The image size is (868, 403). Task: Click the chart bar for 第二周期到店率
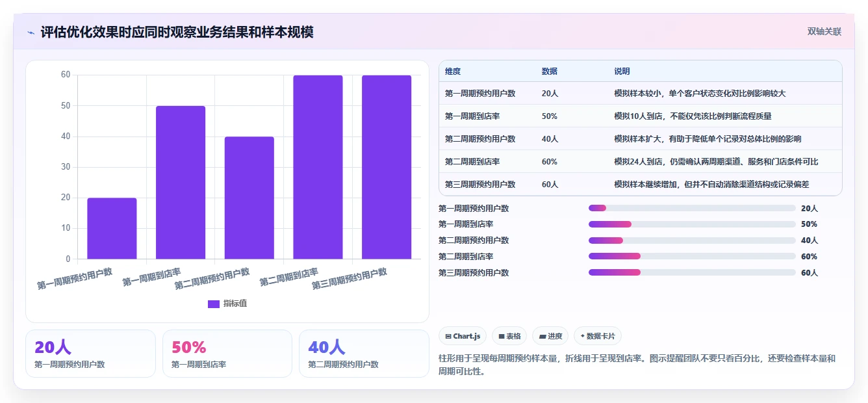[x=318, y=167]
